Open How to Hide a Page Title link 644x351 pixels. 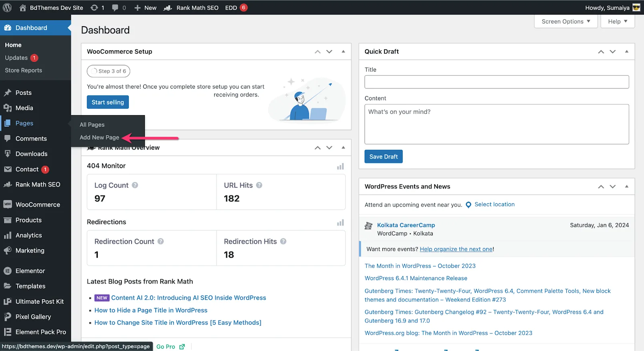point(151,310)
